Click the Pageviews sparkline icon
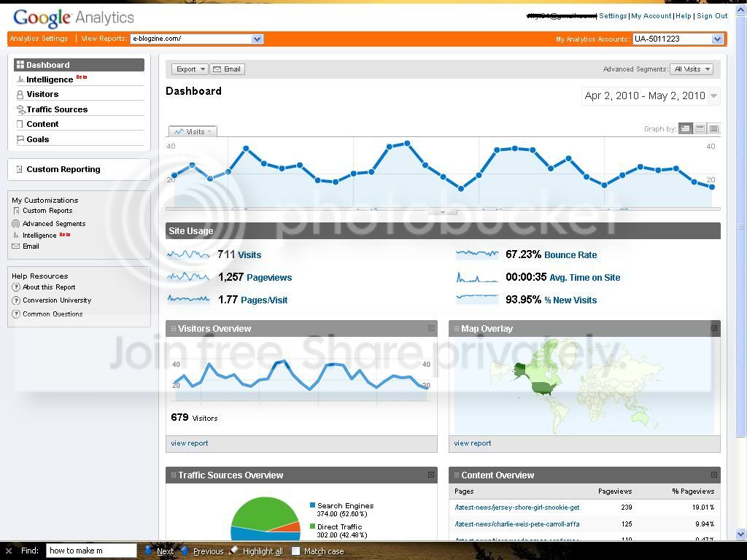The image size is (747, 560). click(188, 276)
